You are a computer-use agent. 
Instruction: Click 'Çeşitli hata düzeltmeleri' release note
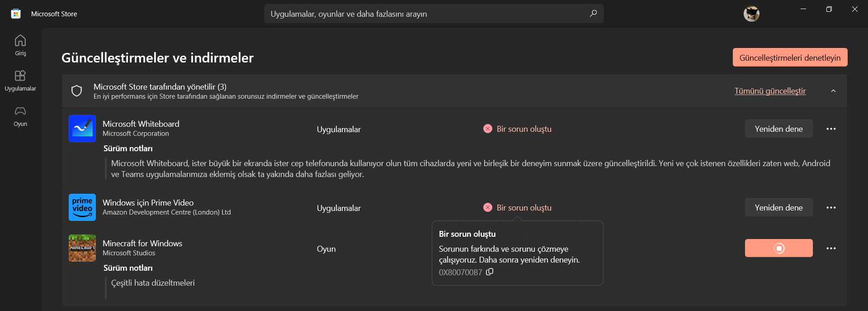click(153, 283)
